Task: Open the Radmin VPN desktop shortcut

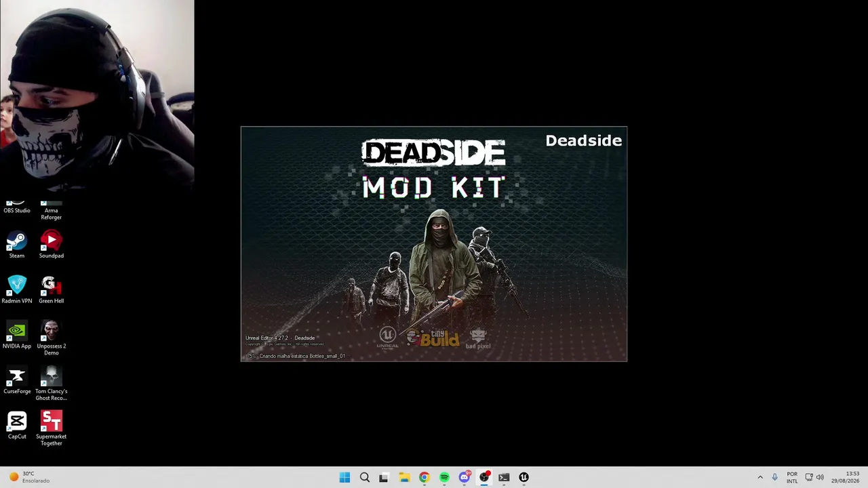Action: point(17,290)
